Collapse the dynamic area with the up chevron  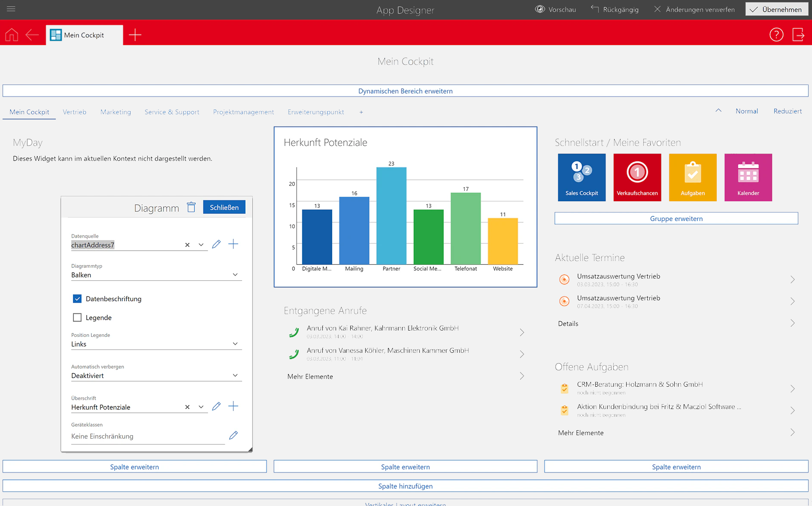point(718,111)
